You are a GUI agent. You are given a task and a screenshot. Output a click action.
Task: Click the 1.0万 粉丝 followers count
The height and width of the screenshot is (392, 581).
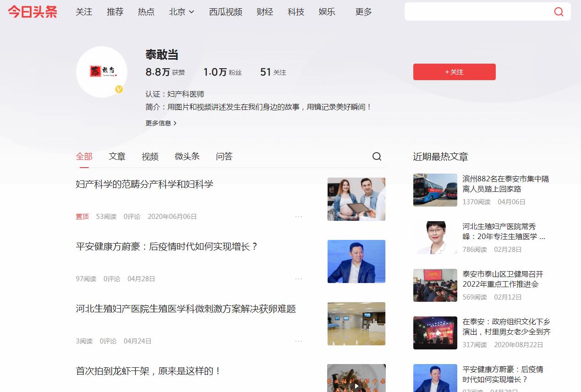click(x=223, y=72)
